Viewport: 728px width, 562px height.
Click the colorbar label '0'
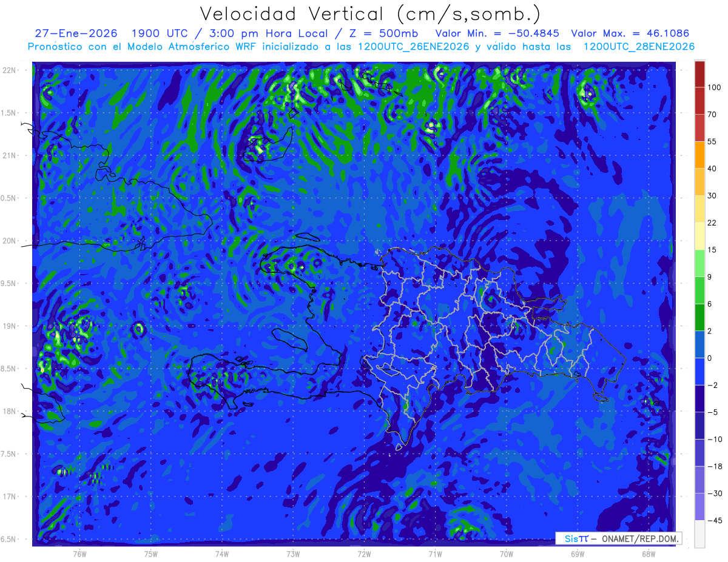710,358
